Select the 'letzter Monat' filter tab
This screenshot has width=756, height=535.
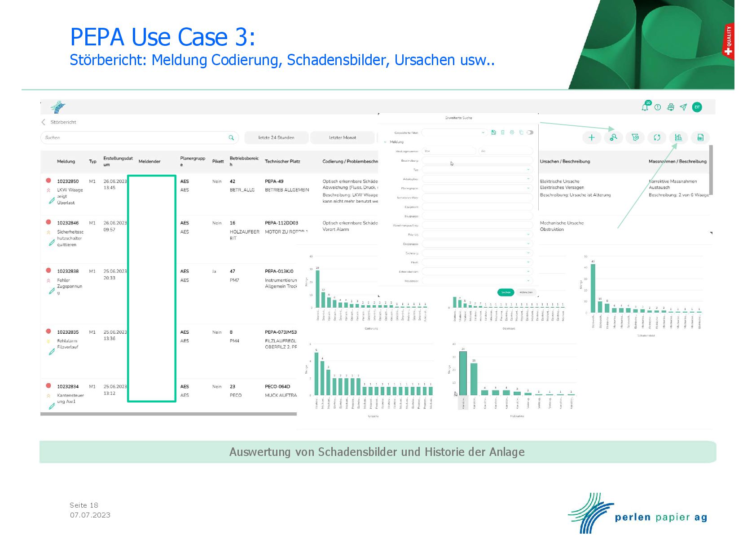[343, 137]
